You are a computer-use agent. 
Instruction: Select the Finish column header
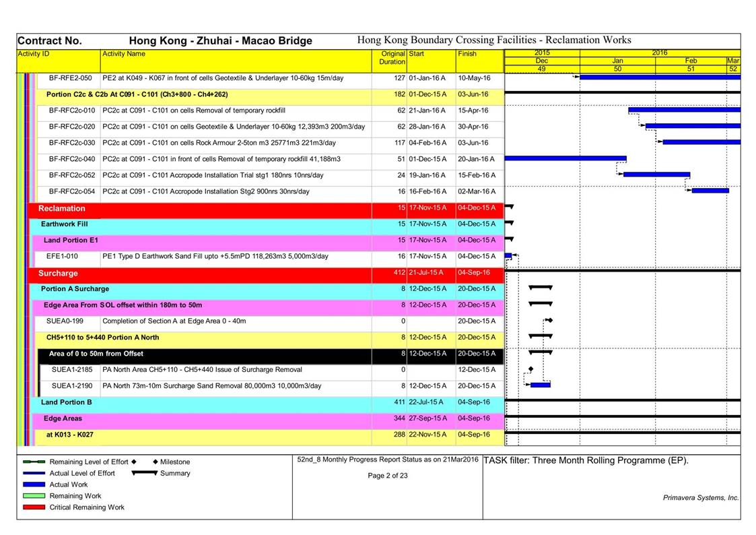point(480,61)
